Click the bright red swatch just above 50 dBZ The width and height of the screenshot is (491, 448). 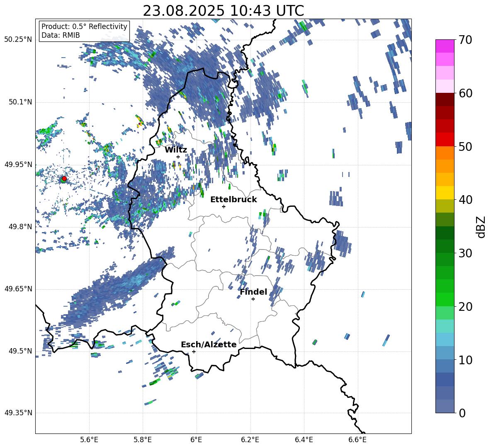tap(445, 140)
